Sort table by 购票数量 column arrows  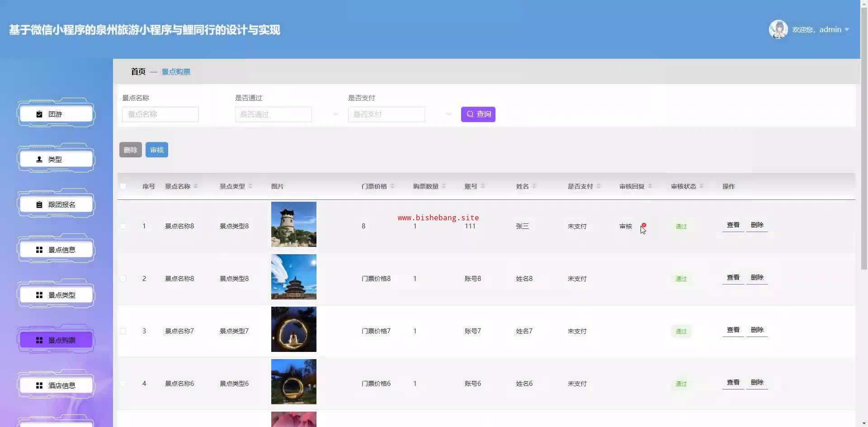443,186
